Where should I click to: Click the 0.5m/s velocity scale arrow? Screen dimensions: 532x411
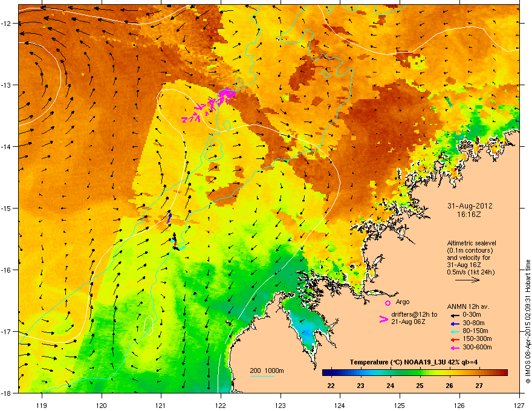pos(467,280)
